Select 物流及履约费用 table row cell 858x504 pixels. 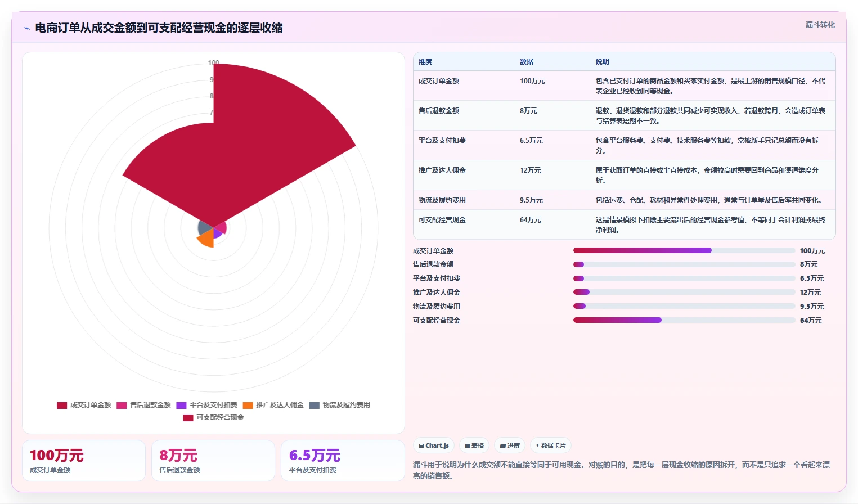coord(442,200)
